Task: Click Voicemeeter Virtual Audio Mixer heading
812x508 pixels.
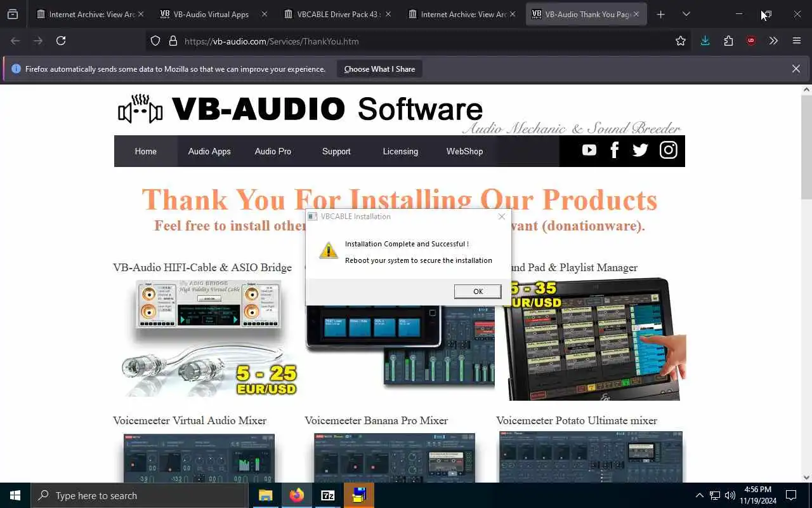Action: pos(190,420)
